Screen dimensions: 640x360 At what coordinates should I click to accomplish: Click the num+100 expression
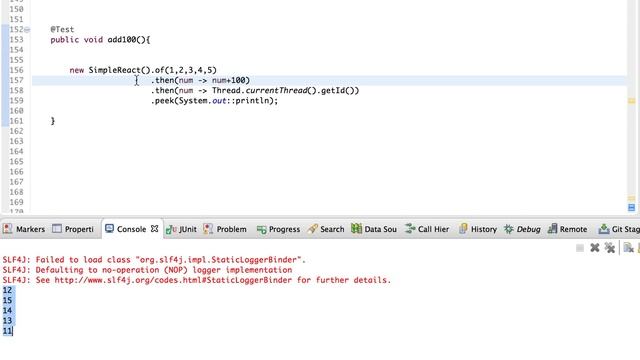(229, 80)
